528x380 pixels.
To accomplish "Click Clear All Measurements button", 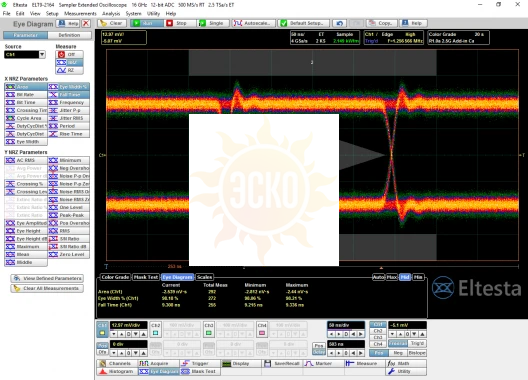I will point(47,289).
